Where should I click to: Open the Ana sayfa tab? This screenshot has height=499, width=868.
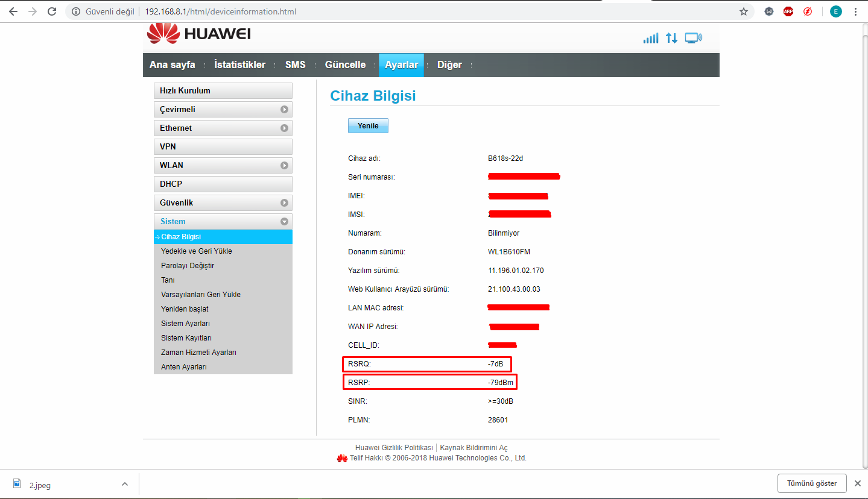coord(173,65)
